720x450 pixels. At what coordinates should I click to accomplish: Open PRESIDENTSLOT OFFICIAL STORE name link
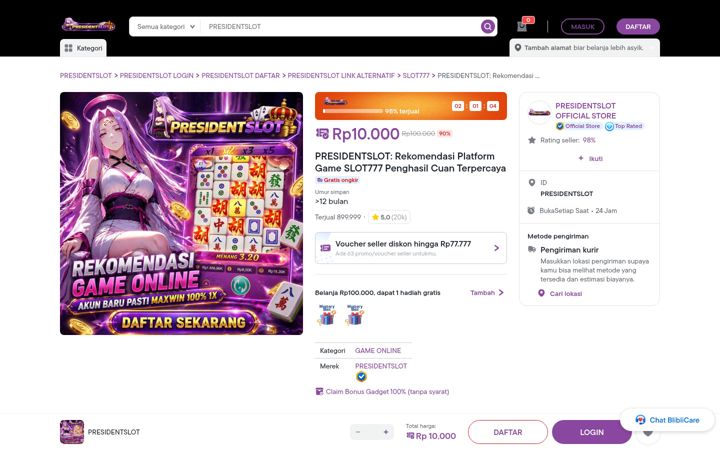[585, 111]
